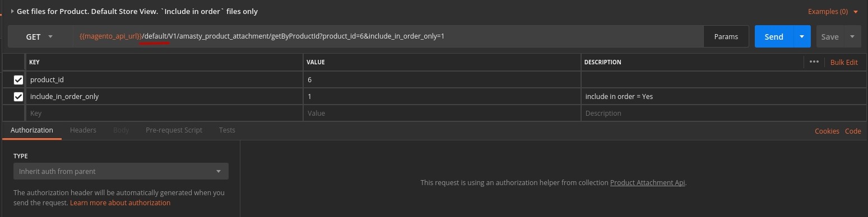
Task: Click the Save button
Action: pyautogui.click(x=830, y=36)
